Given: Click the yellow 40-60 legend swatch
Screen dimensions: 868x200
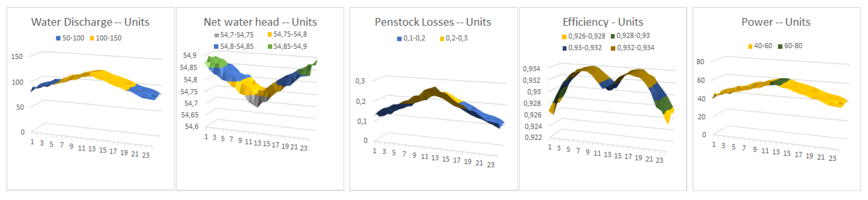Looking at the screenshot, I should coord(750,46).
